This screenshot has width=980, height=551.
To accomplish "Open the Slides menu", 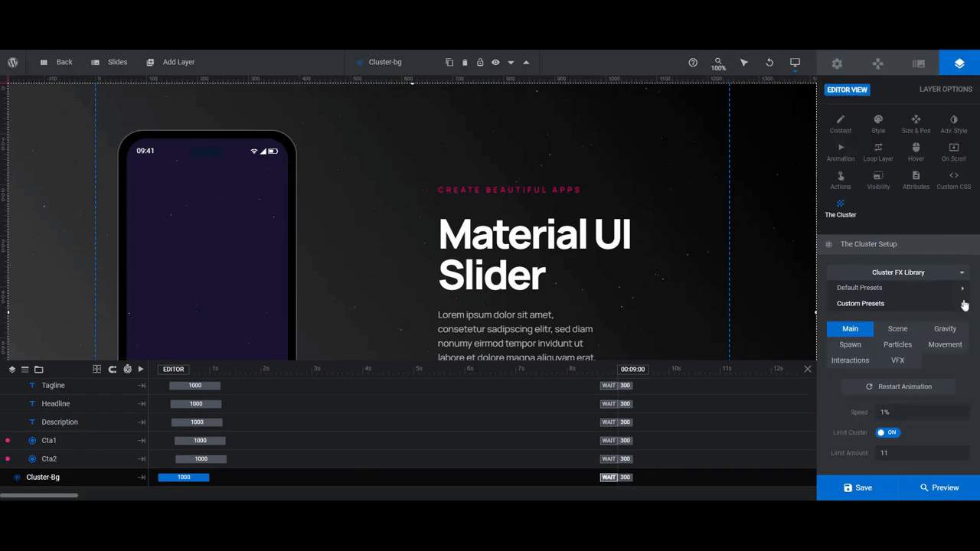I will tap(109, 62).
